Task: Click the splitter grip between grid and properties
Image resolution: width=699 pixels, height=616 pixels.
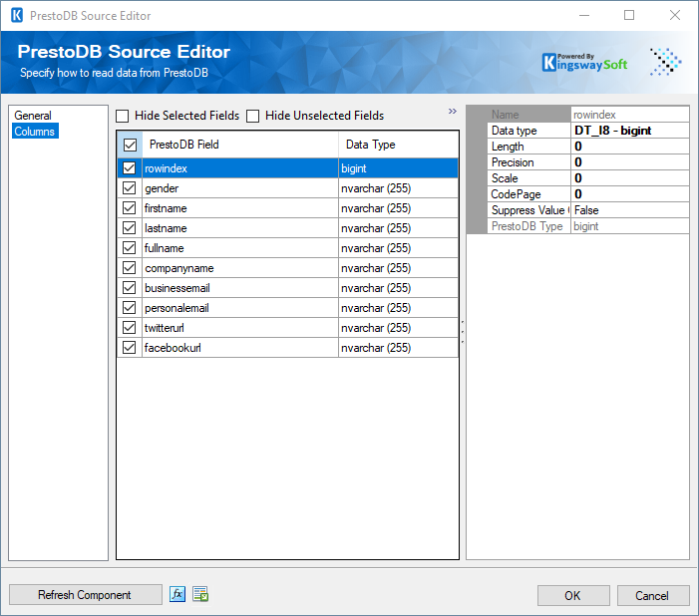Action: point(463,332)
